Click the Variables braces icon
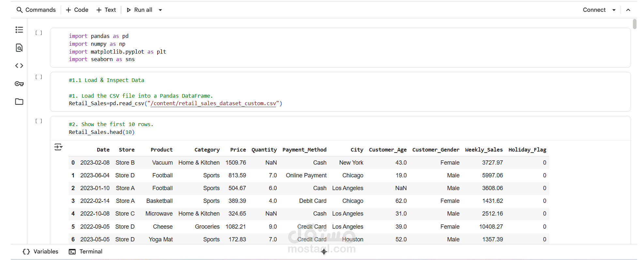Image resolution: width=644 pixels, height=260 pixels. [x=26, y=252]
